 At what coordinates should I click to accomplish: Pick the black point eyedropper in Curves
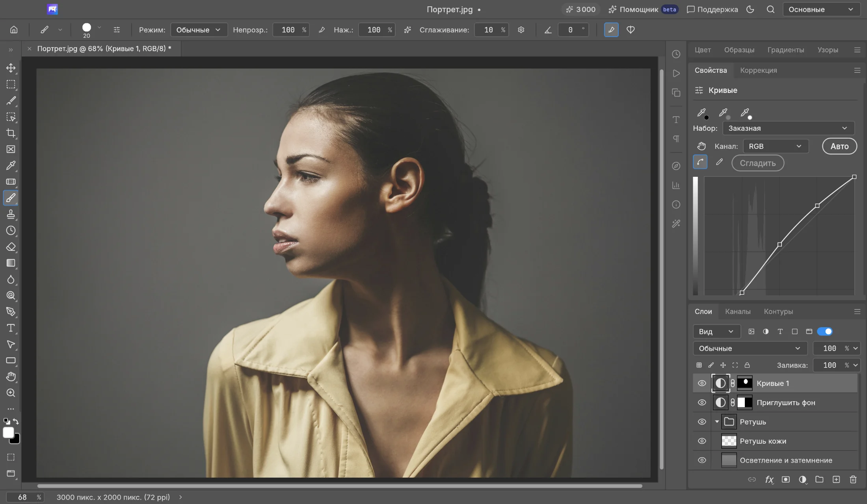pos(702,113)
